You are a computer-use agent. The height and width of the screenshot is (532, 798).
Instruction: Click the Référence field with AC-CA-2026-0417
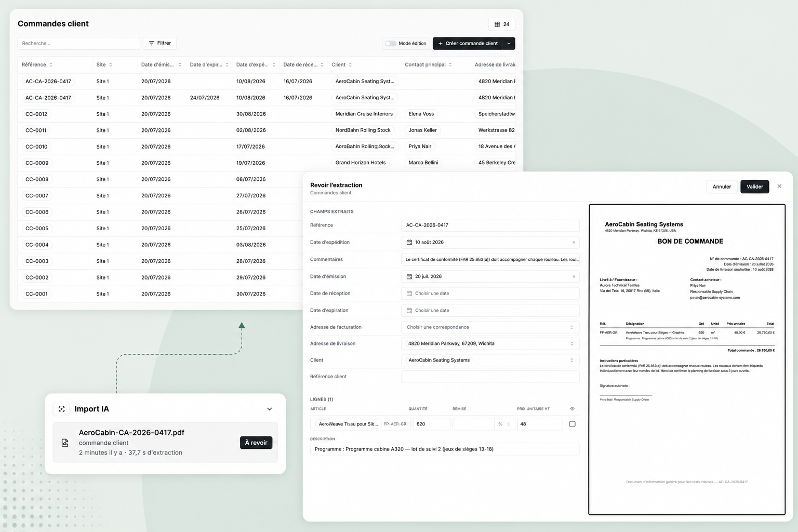490,225
